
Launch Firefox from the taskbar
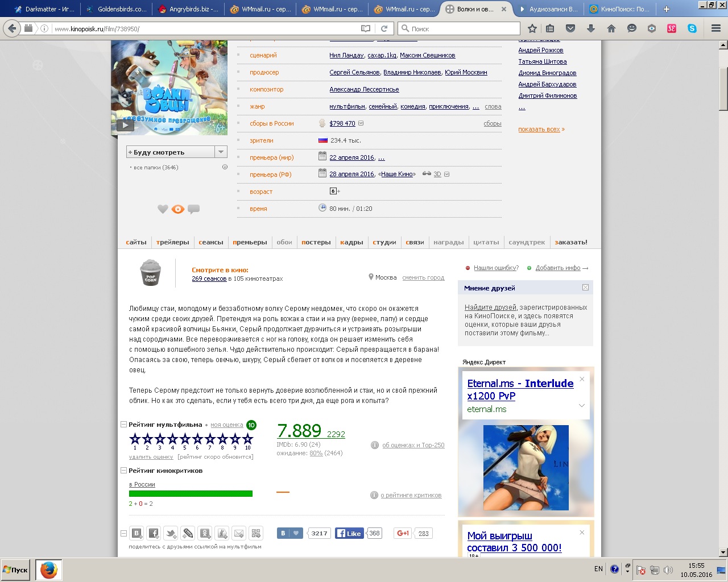click(x=49, y=569)
